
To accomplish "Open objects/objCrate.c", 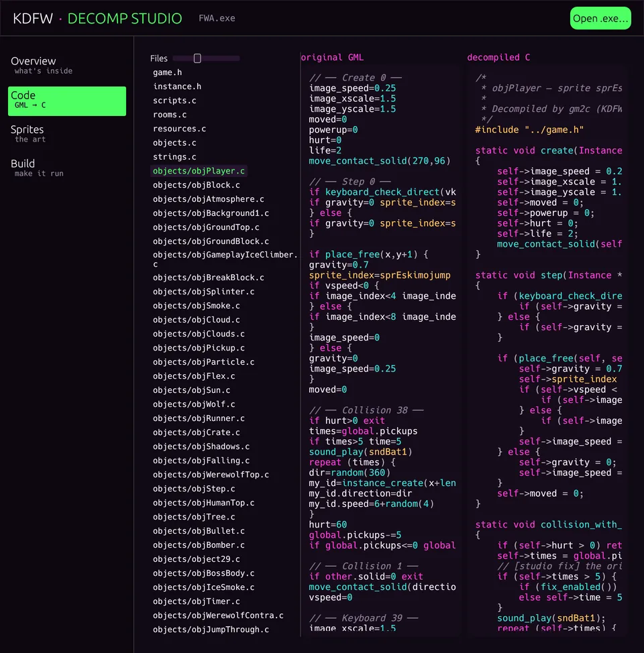I will pyautogui.click(x=196, y=432).
